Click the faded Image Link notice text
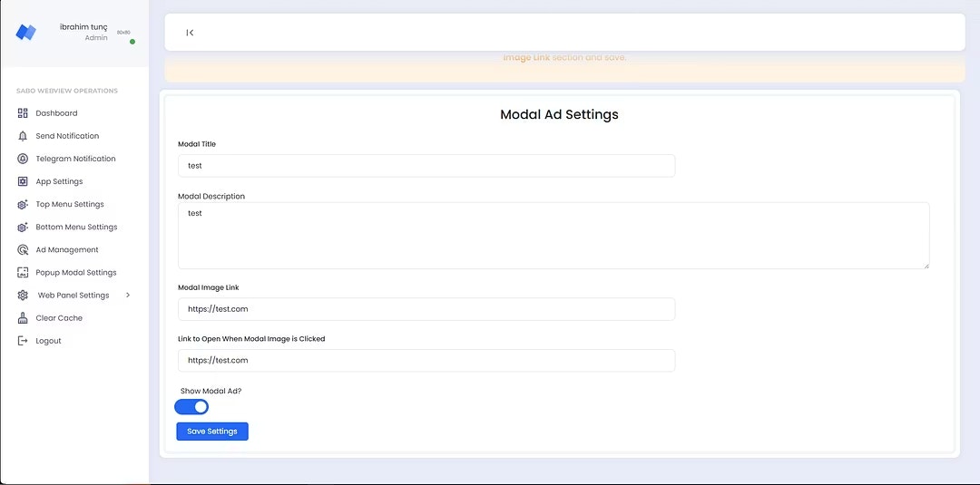Screen dimensions: 980x485 [564, 57]
